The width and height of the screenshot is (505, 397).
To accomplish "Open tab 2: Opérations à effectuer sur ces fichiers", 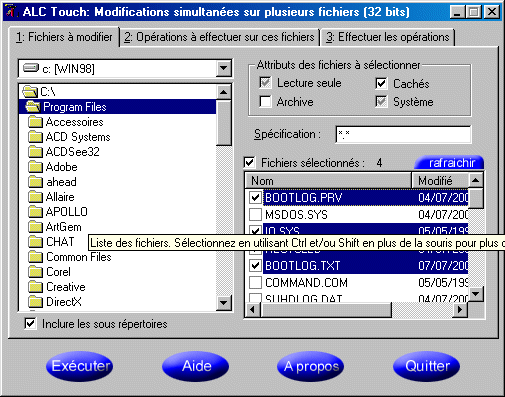I will pos(219,37).
